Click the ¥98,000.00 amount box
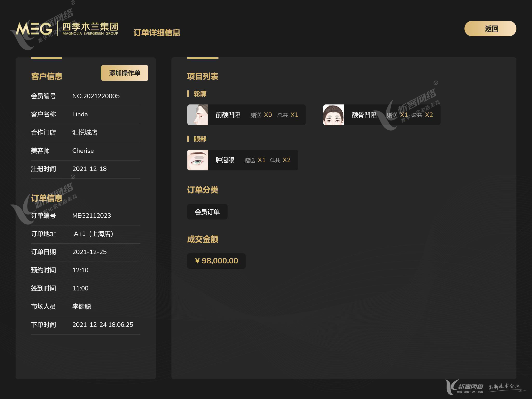Screen dimensions: 532x399 (216, 261)
